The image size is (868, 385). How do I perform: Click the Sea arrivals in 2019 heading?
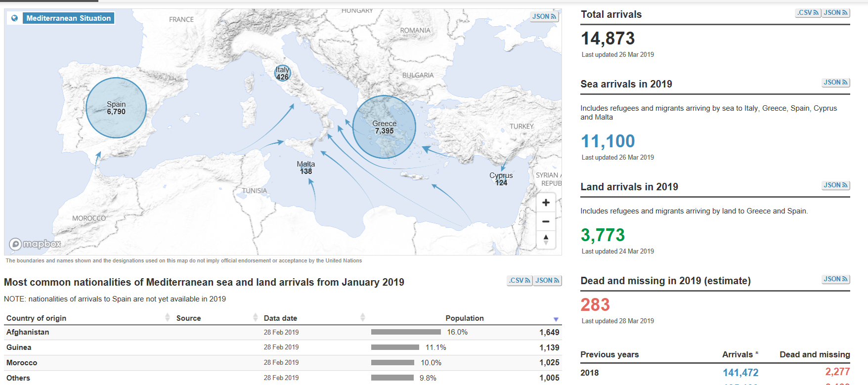(626, 84)
